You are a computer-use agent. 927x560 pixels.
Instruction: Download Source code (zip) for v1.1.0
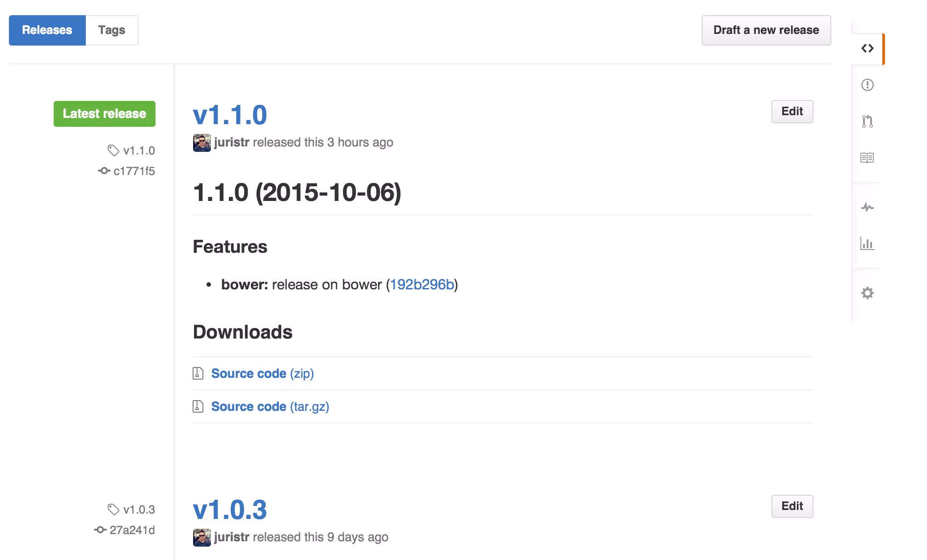point(262,373)
